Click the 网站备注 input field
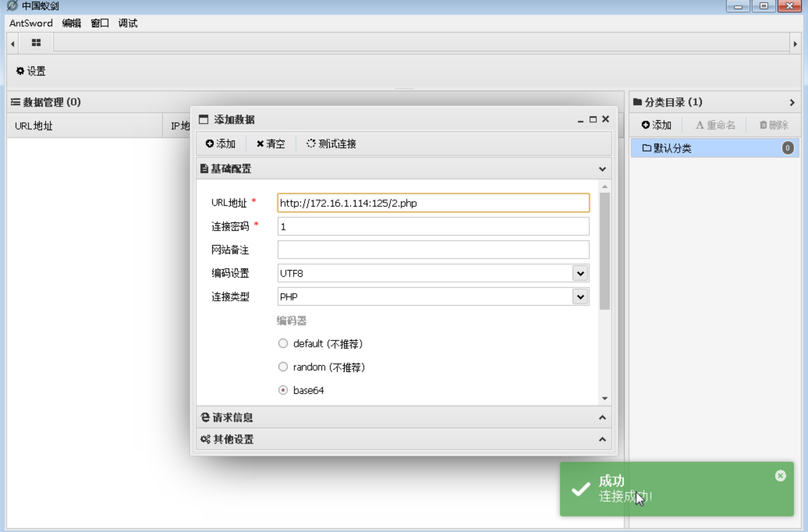Screen dimensions: 808x532 [x=433, y=250]
